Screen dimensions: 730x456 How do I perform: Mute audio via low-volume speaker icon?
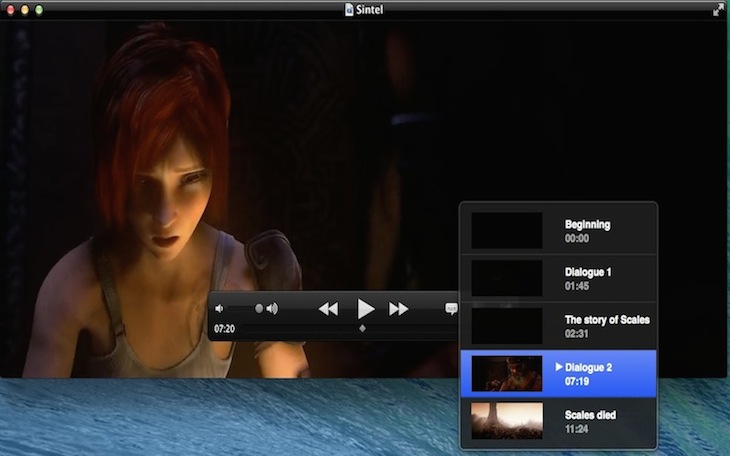[x=219, y=308]
